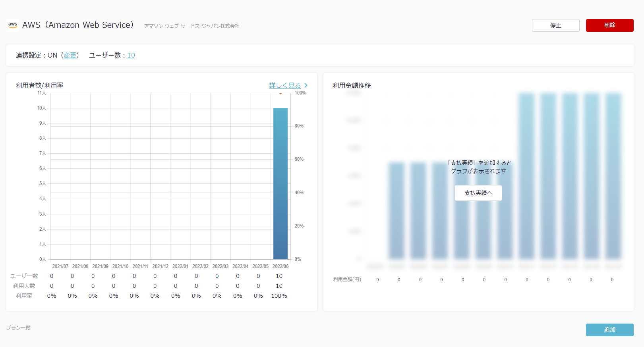Click the AWS (Amazon Web Service) title

click(x=78, y=25)
